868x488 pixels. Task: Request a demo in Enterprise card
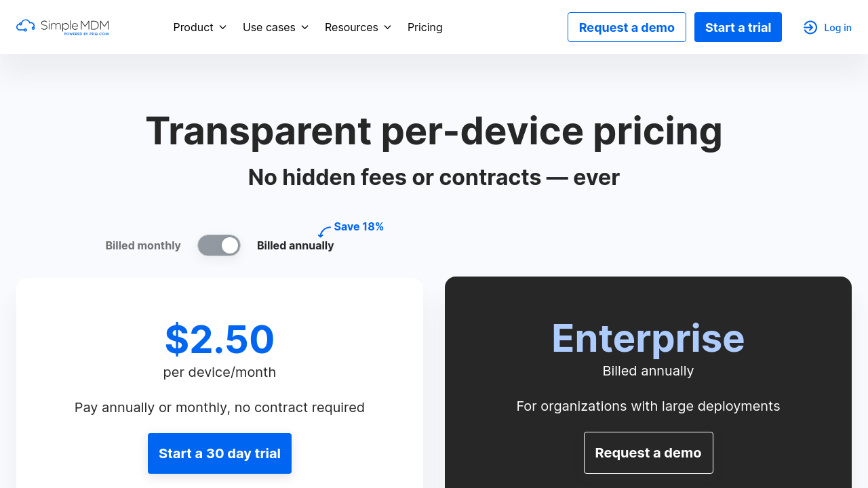tap(648, 453)
